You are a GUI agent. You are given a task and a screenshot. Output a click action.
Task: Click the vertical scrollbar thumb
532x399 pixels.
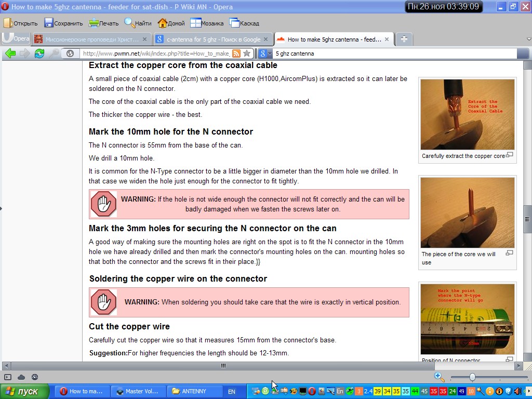tap(527, 219)
